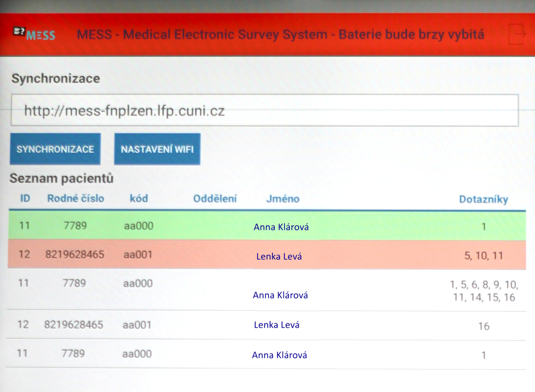This screenshot has height=392, width=535.
Task: Click the logout icon in header
Action: pyautogui.click(x=517, y=34)
